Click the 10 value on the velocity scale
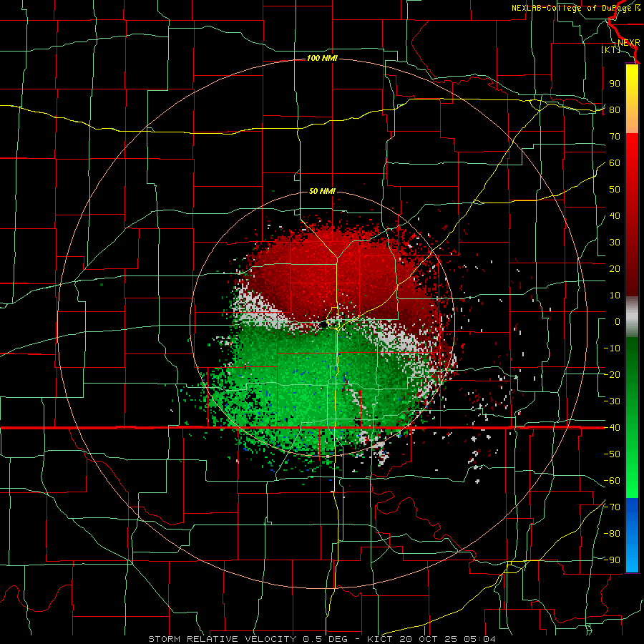 point(615,296)
